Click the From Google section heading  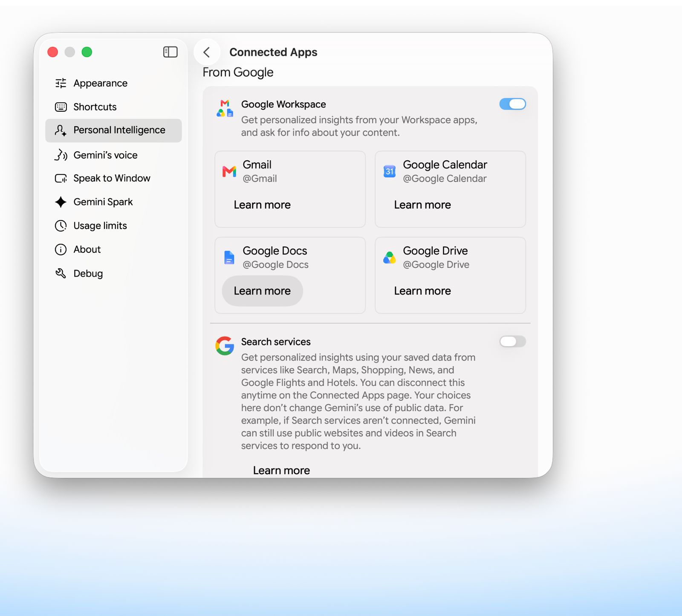pos(238,72)
